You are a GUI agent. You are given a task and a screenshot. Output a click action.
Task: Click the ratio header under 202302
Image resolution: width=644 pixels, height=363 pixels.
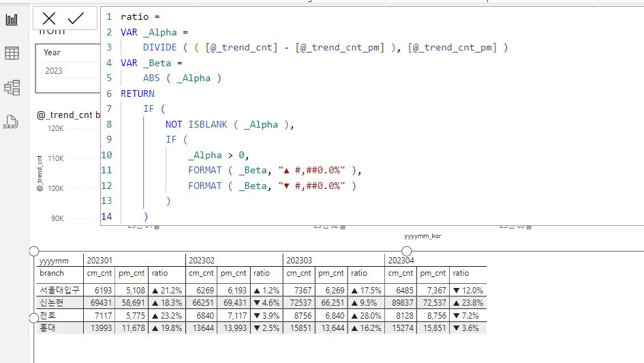coord(262,273)
